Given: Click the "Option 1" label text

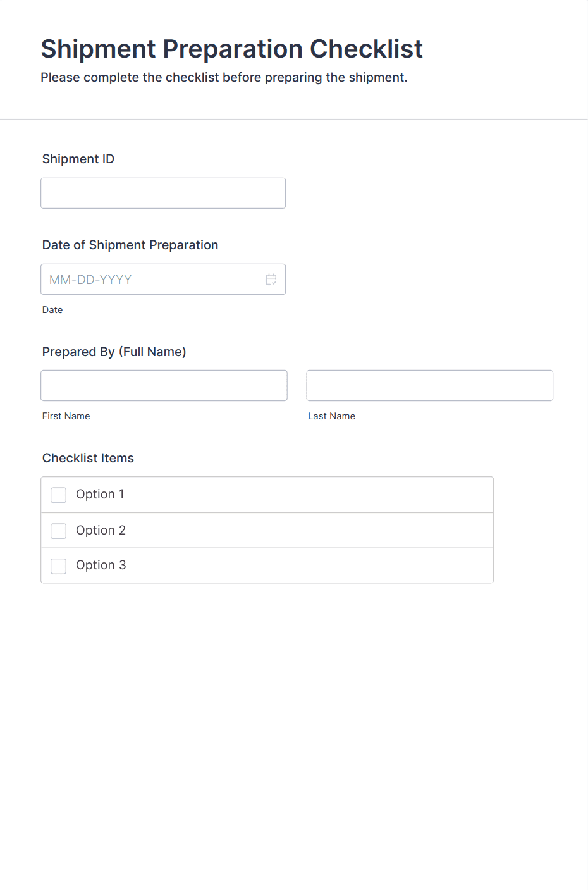Looking at the screenshot, I should click(100, 494).
